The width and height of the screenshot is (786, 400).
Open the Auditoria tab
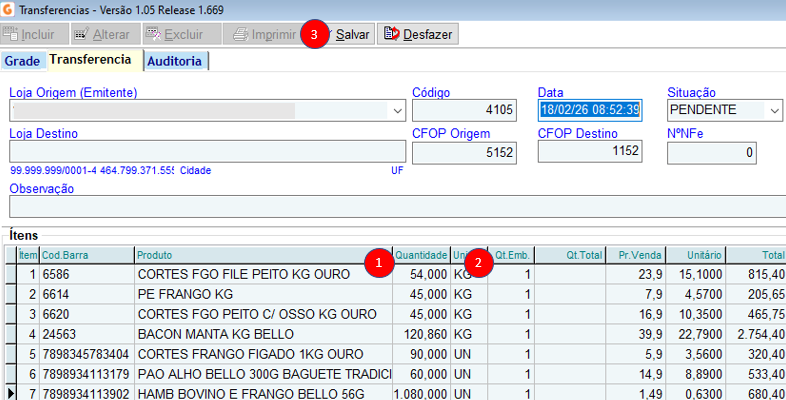pyautogui.click(x=175, y=61)
